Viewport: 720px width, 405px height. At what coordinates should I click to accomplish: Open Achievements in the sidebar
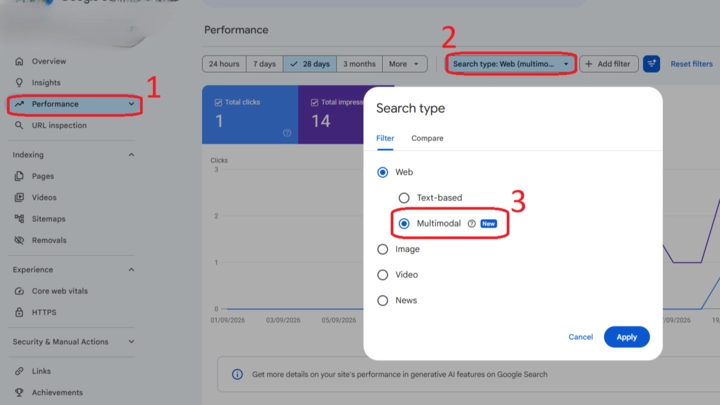click(x=57, y=393)
